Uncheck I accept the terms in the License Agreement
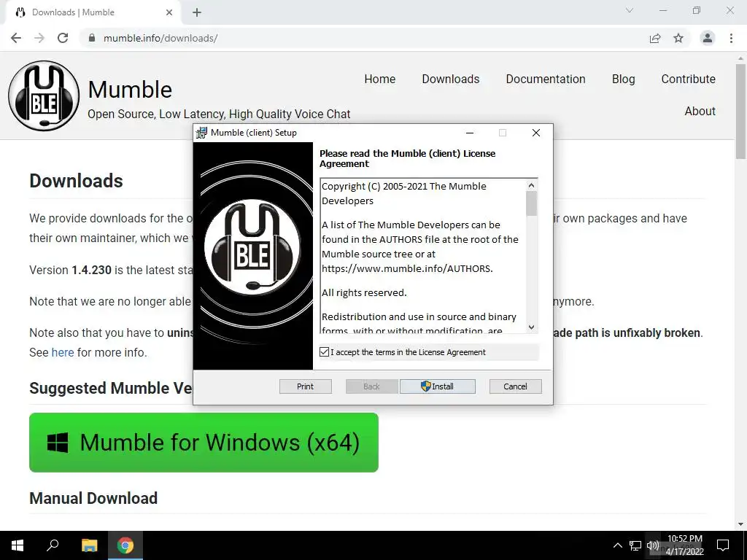This screenshot has height=560, width=747. [x=325, y=352]
